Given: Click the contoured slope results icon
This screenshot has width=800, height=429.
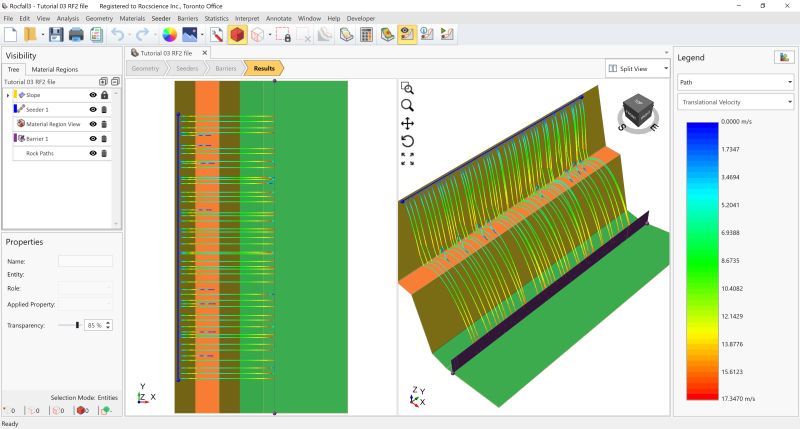Looking at the screenshot, I should click(x=387, y=35).
